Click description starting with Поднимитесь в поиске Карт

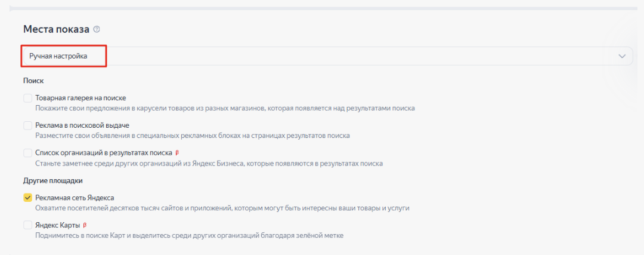[x=190, y=236]
